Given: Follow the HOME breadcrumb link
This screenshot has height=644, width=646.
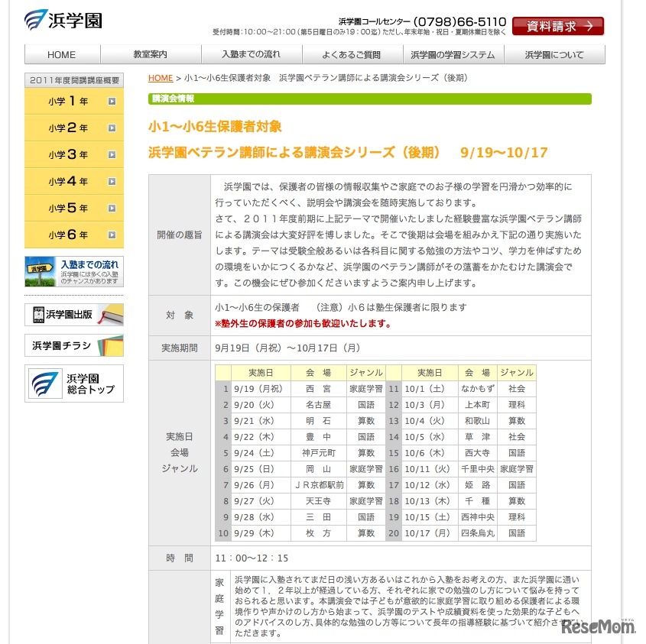Looking at the screenshot, I should [x=161, y=78].
